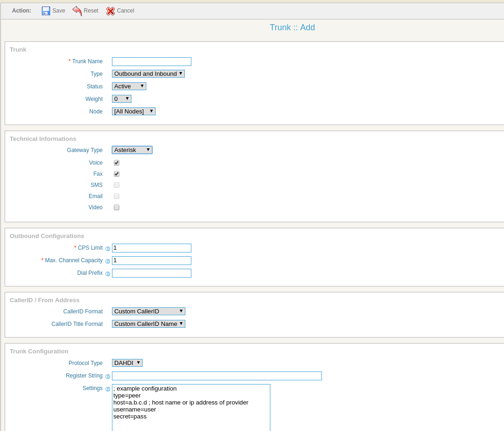Enable the Video checkbox
This screenshot has width=504, height=431.
pos(117,207)
